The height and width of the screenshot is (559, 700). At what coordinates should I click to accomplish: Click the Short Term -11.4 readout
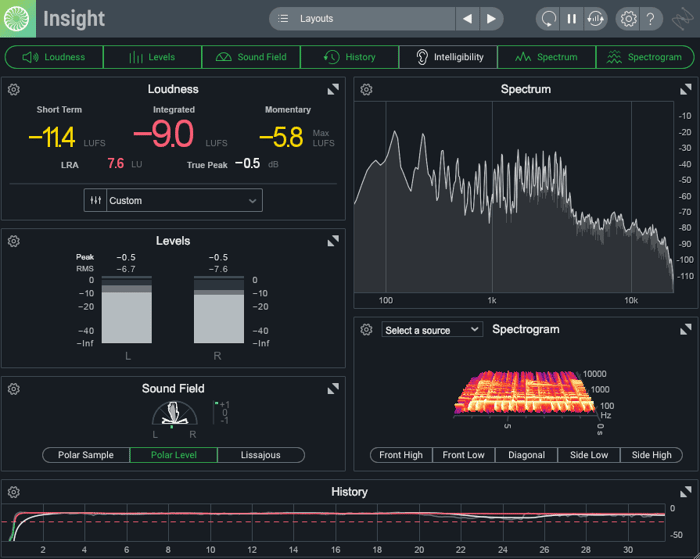tap(52, 137)
